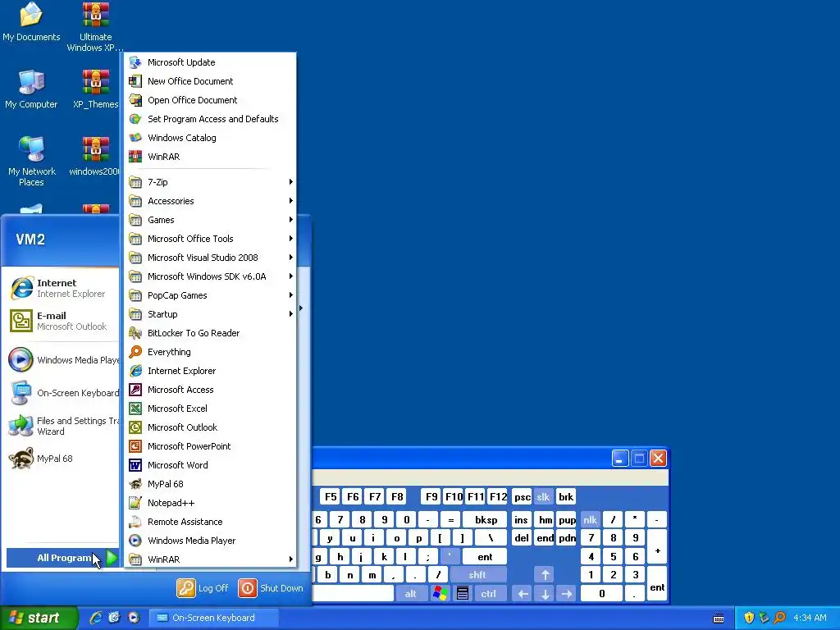Screen dimensions: 840x630
Task: Open Ultimate Windows XP archive on desktop
Action: [95, 27]
